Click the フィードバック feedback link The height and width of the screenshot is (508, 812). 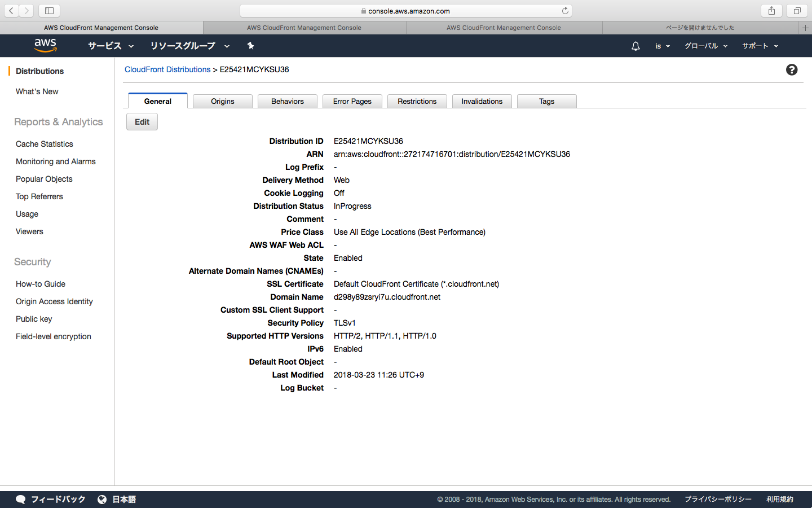[x=58, y=500]
